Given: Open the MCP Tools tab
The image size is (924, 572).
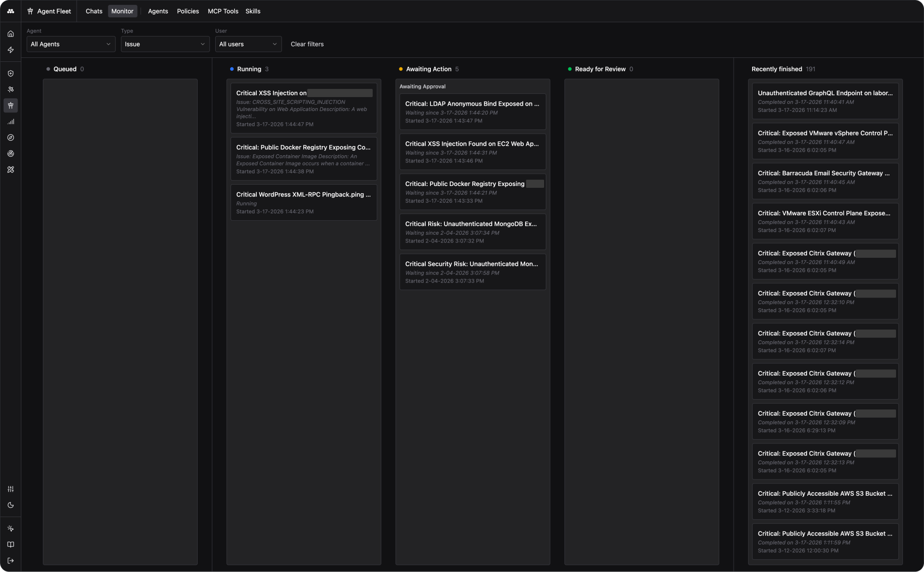Looking at the screenshot, I should click(x=223, y=11).
